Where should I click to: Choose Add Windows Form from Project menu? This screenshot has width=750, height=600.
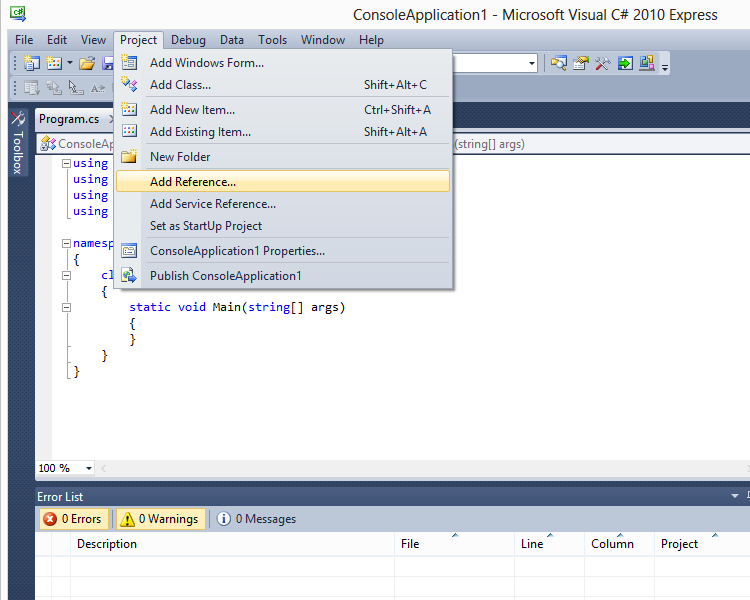[x=283, y=63]
